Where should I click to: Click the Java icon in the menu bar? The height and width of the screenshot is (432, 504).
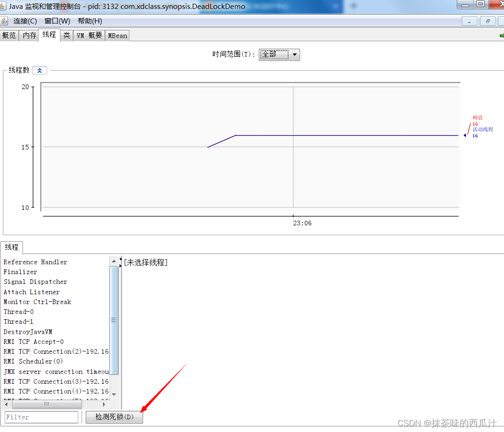pos(4,21)
